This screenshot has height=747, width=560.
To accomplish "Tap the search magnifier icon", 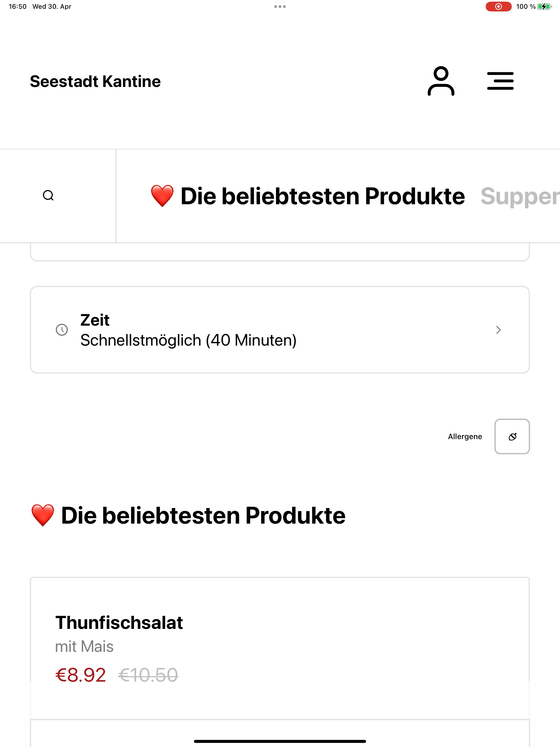I will (x=48, y=195).
